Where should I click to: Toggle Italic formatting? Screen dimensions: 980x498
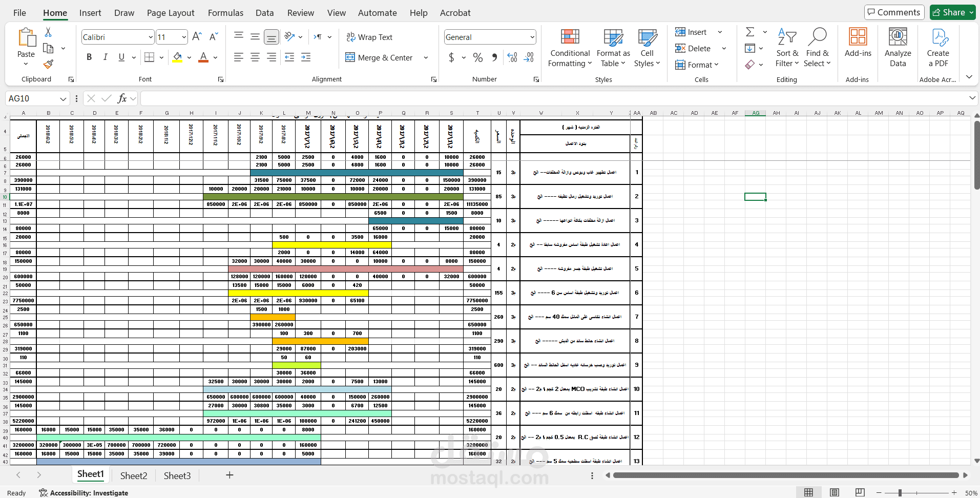pyautogui.click(x=105, y=57)
